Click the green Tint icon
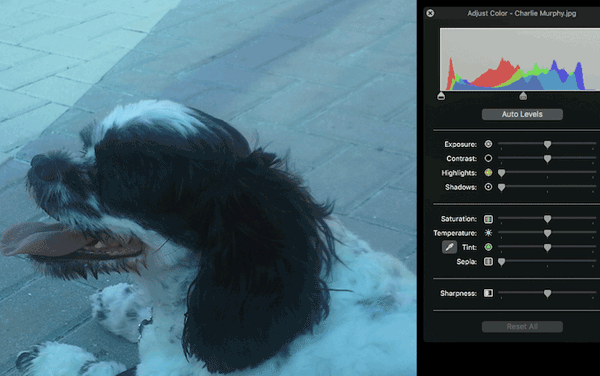This screenshot has width=600, height=376. tap(488, 247)
